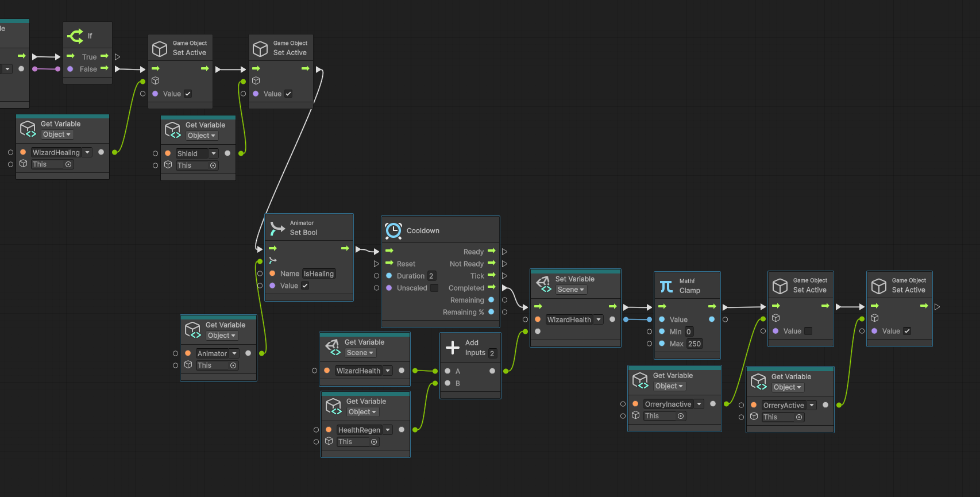Click the rightmost Set Active cube icon
This screenshot has width=980, height=497.
click(879, 286)
